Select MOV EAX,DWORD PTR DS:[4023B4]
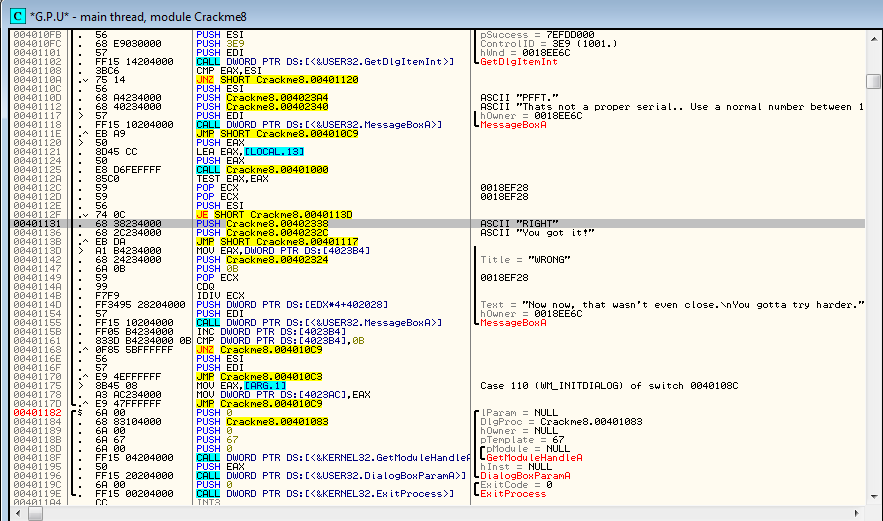 tap(283, 251)
